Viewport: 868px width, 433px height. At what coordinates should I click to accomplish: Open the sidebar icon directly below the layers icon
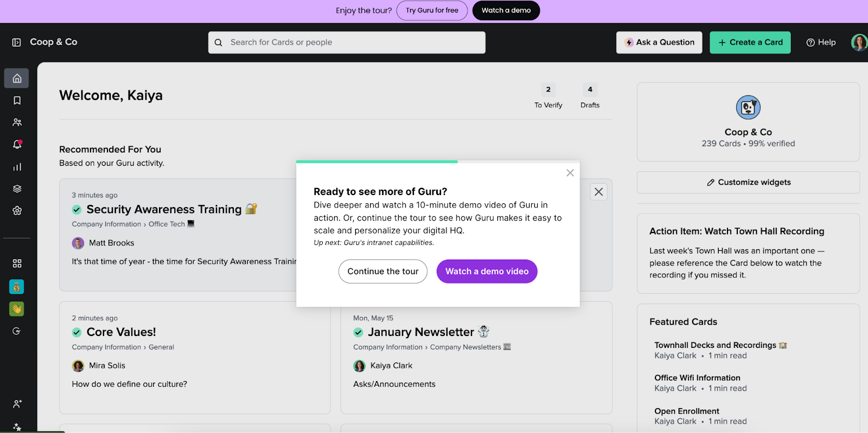17,211
